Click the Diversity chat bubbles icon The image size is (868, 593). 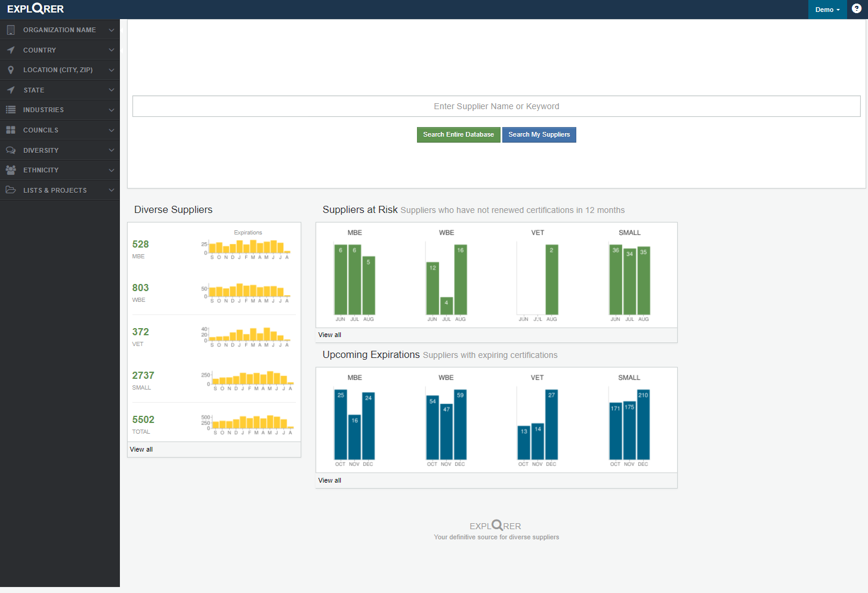pyautogui.click(x=11, y=150)
